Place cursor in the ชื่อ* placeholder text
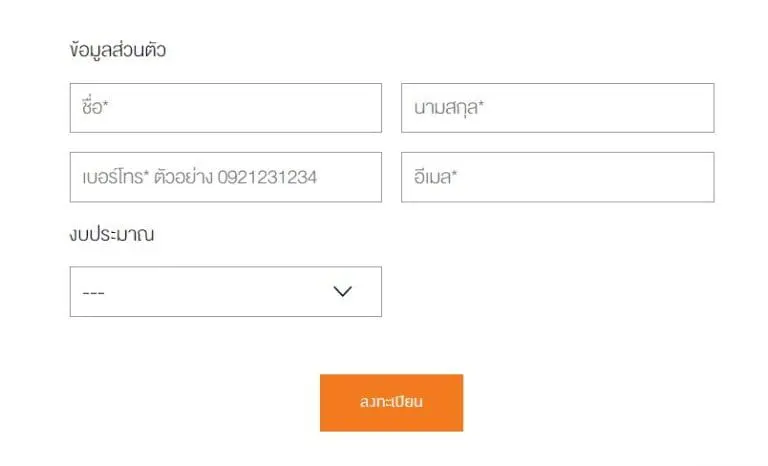 coord(95,106)
